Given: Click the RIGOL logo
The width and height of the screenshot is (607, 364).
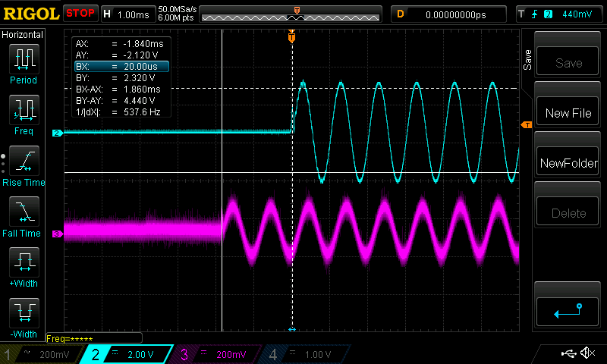Looking at the screenshot, I should pos(31,14).
